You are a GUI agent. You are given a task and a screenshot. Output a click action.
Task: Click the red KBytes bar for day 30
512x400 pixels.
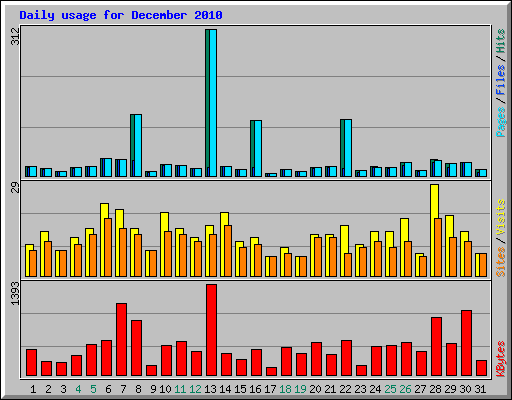click(466, 343)
